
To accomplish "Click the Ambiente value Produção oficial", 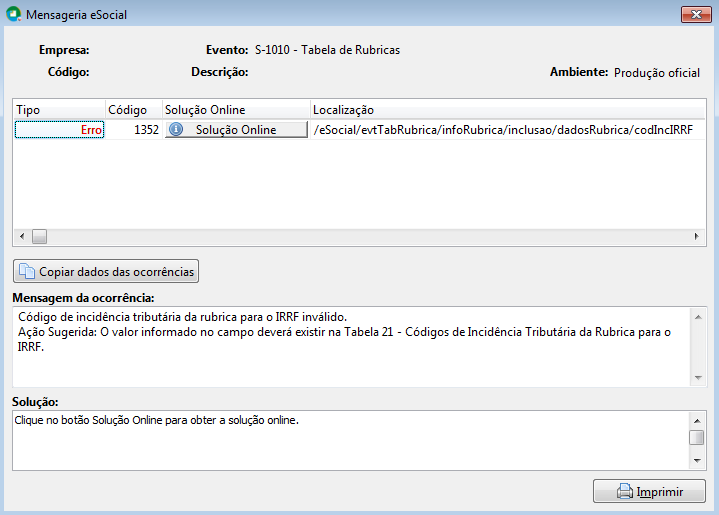I will [x=657, y=73].
